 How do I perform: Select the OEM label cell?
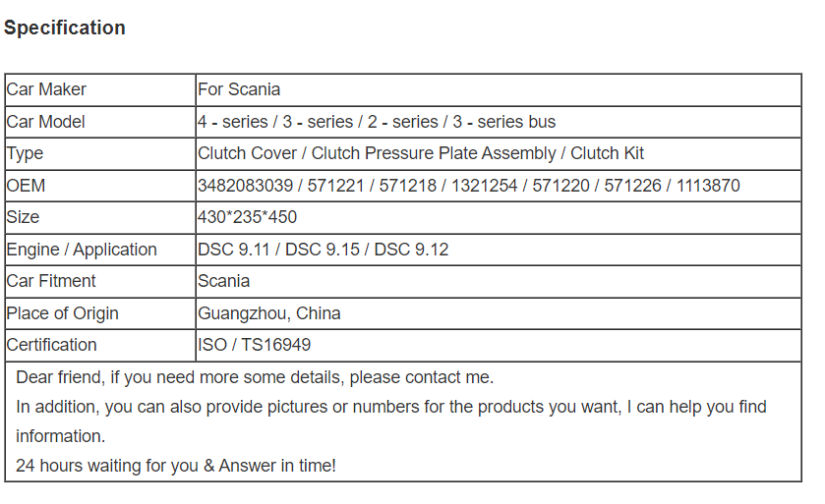coord(100,186)
